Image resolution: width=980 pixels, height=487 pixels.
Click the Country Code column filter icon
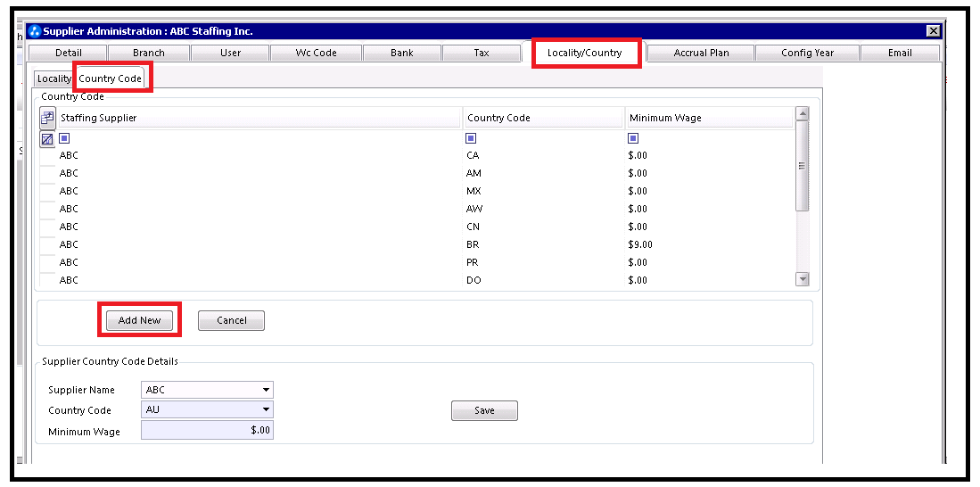(471, 138)
